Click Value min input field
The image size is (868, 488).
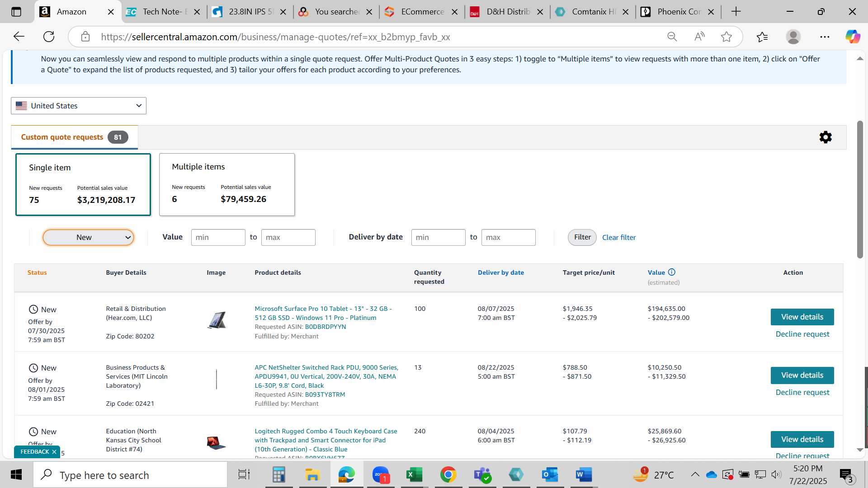(218, 238)
